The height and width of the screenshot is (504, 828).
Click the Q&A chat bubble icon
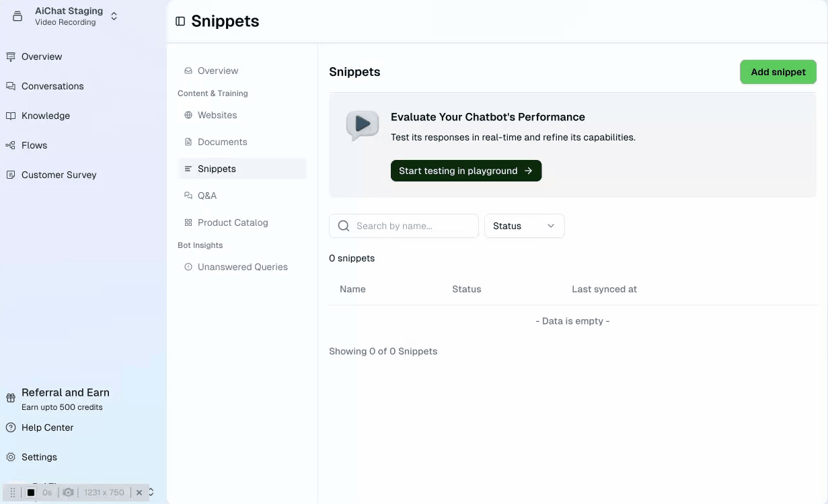coord(188,196)
